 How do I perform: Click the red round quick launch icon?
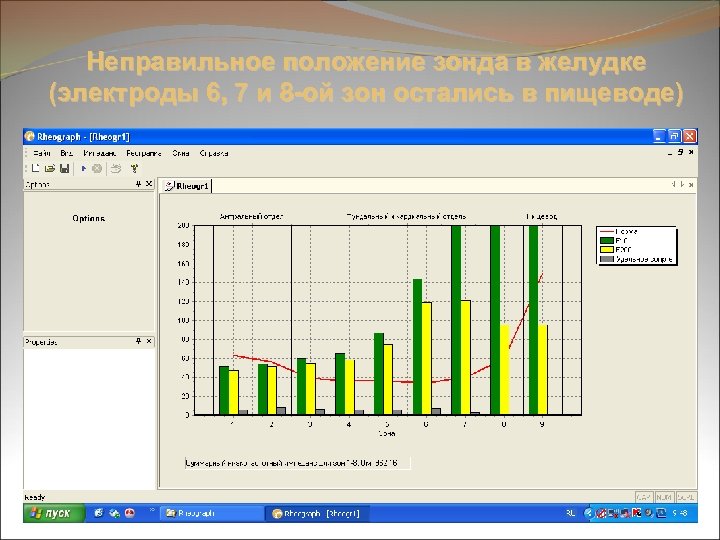130,513
